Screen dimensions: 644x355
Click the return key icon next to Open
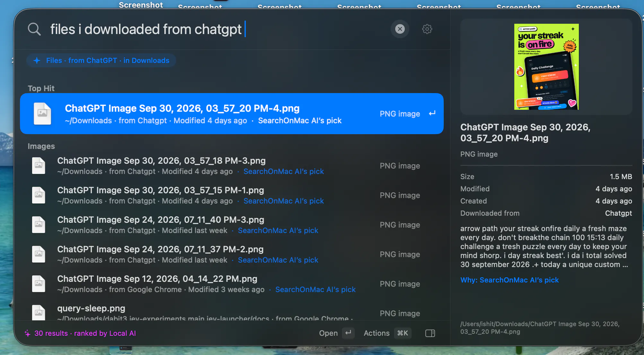[x=348, y=333]
